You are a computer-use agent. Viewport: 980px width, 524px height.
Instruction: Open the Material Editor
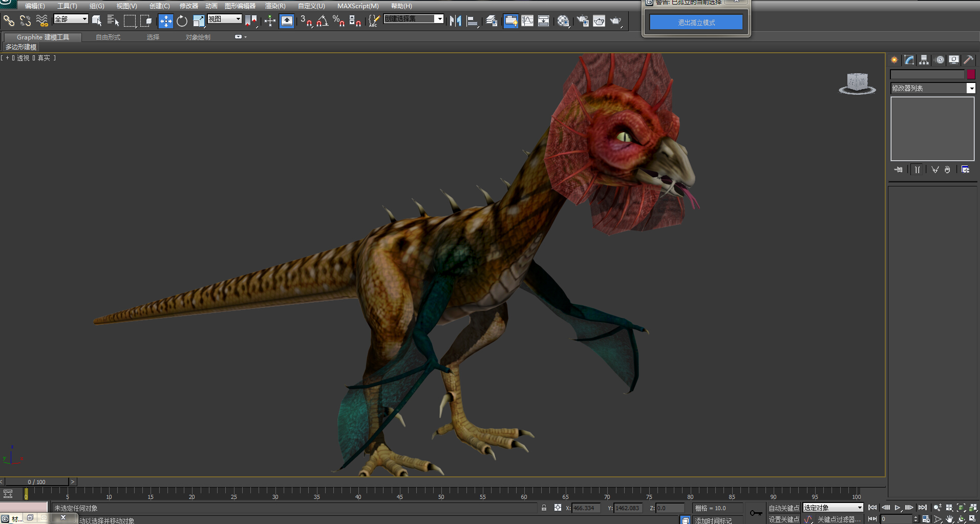563,20
